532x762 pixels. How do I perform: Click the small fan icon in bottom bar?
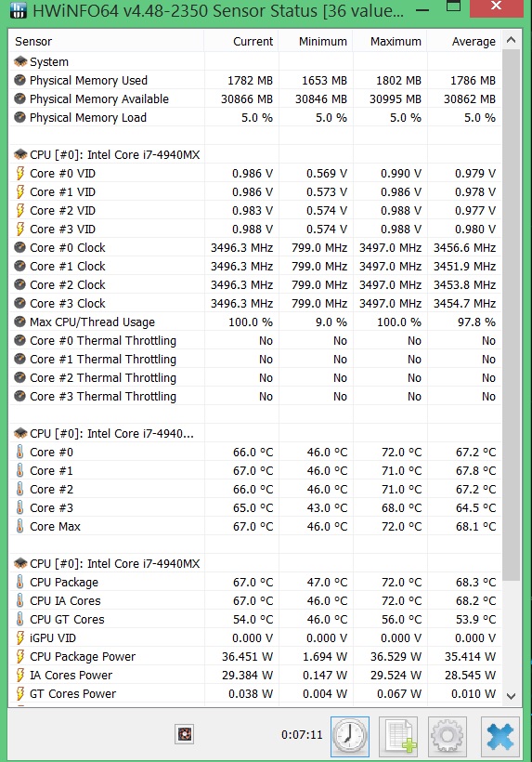click(x=185, y=734)
